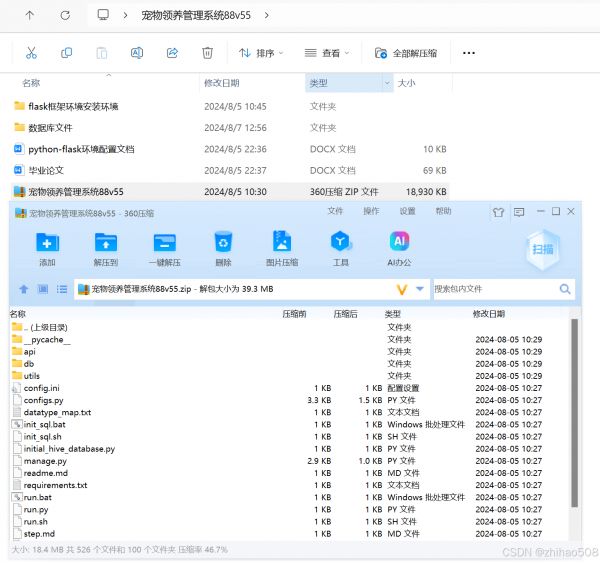The height and width of the screenshot is (563, 600).
Task: Click the 删除 (Delete) recycle icon in 360压缩
Action: coord(223,243)
